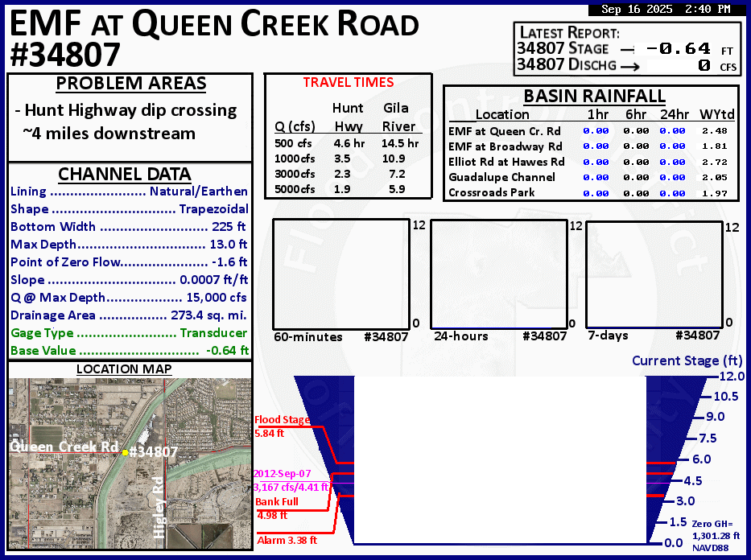Open the Location Map aerial thumbnail
Image resolution: width=751 pixels, height=560 pixels.
point(130,463)
